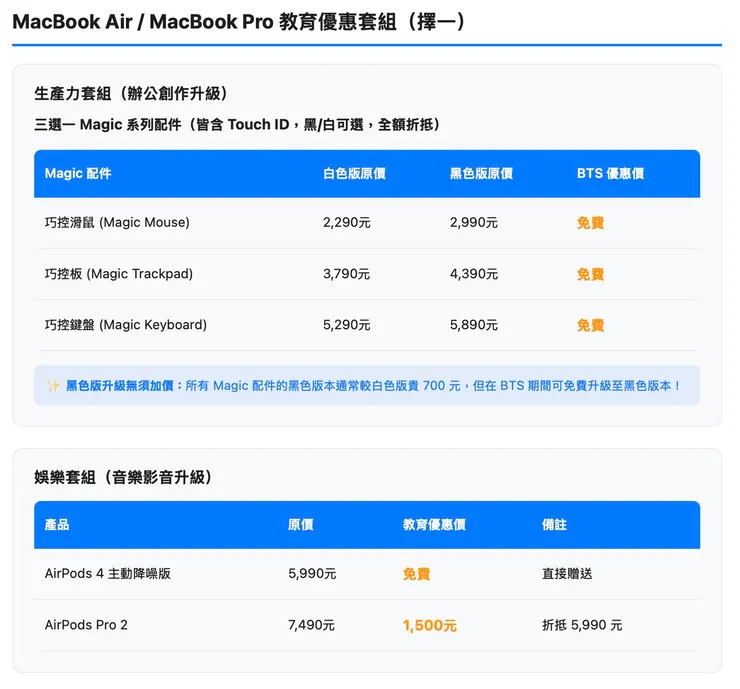Viewport: 740px width, 689px height.
Task: Click the 直接贈送 remark
Action: tap(567, 573)
